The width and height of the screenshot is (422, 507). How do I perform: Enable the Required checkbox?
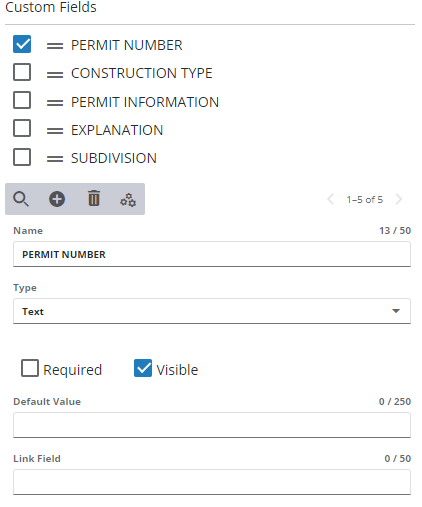[30, 368]
